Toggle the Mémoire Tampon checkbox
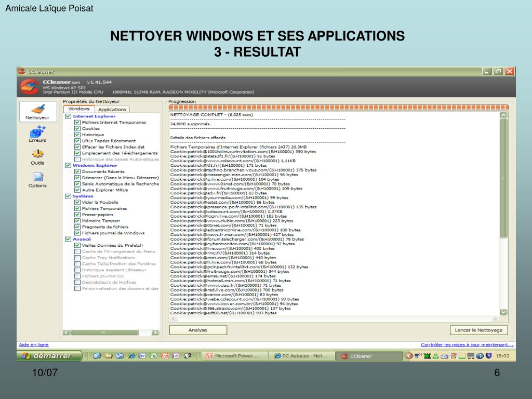The width and height of the screenshot is (532, 399). pyautogui.click(x=77, y=221)
